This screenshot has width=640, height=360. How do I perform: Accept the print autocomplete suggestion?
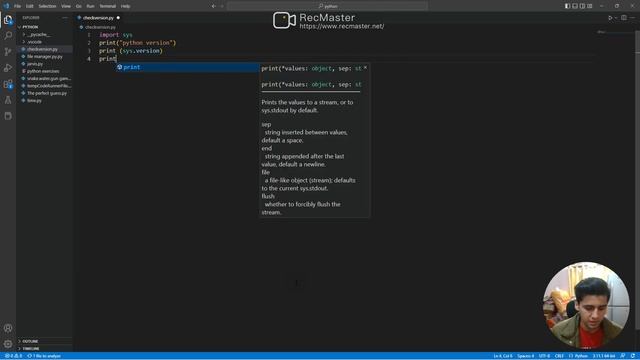coord(187,67)
